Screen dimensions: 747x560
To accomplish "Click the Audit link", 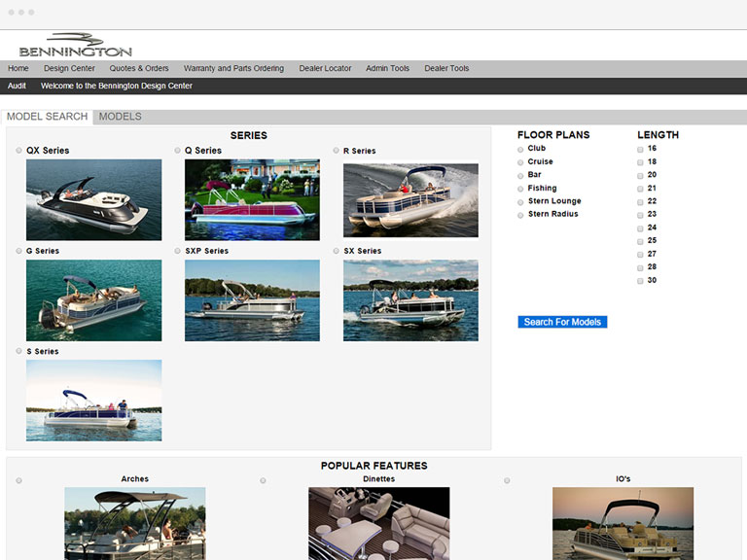I will click(17, 86).
